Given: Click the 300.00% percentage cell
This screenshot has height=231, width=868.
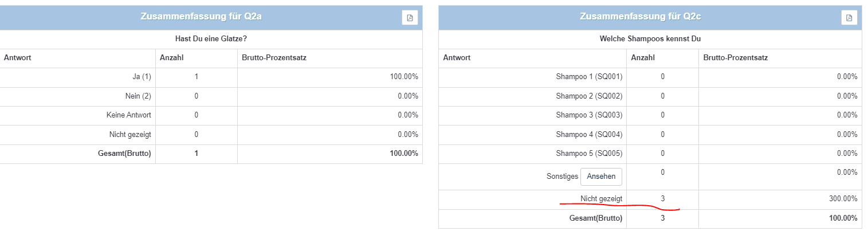Looking at the screenshot, I should 843,199.
